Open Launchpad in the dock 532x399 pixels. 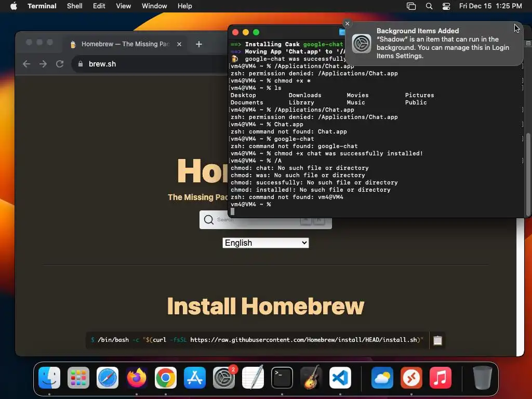pos(78,378)
